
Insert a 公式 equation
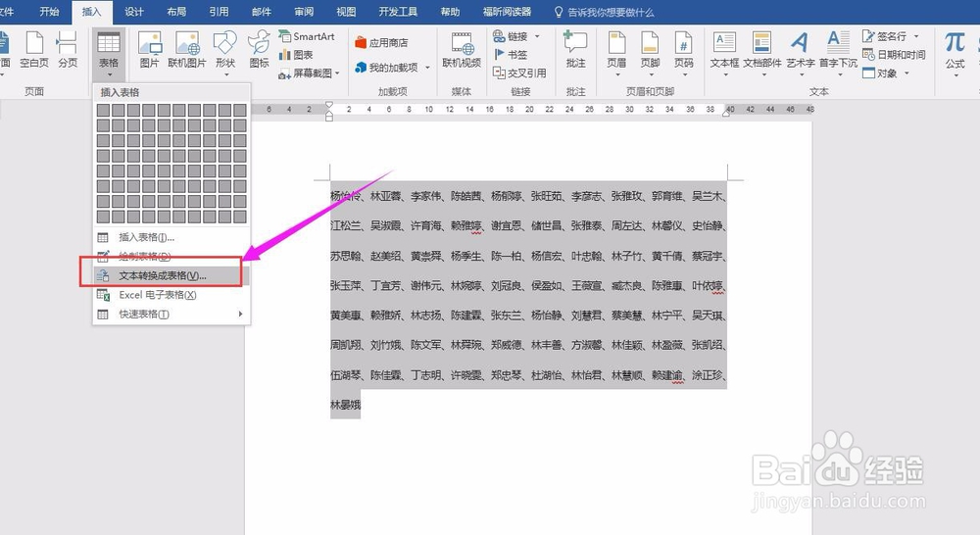pyautogui.click(x=955, y=53)
